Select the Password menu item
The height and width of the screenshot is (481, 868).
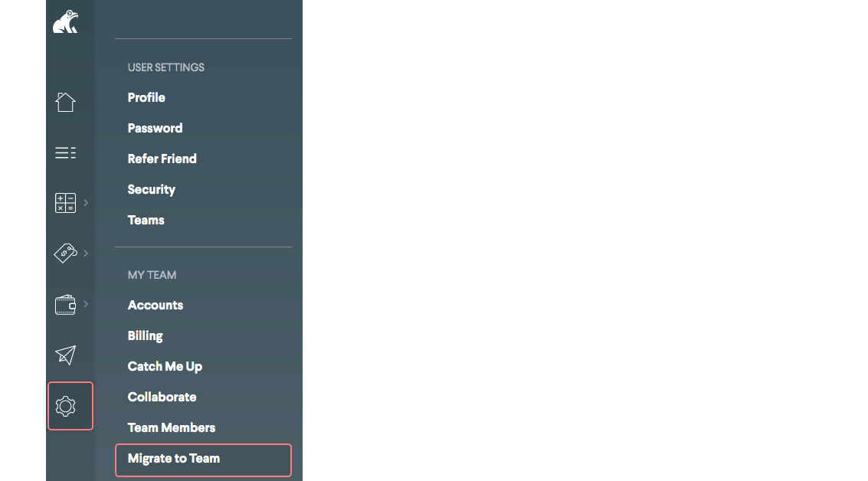point(155,128)
